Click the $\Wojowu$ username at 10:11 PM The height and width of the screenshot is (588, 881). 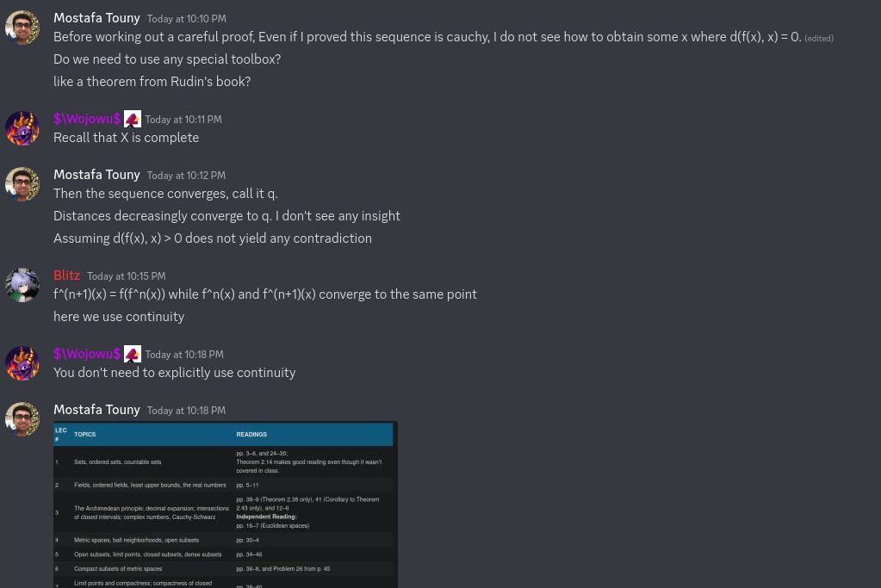click(87, 119)
